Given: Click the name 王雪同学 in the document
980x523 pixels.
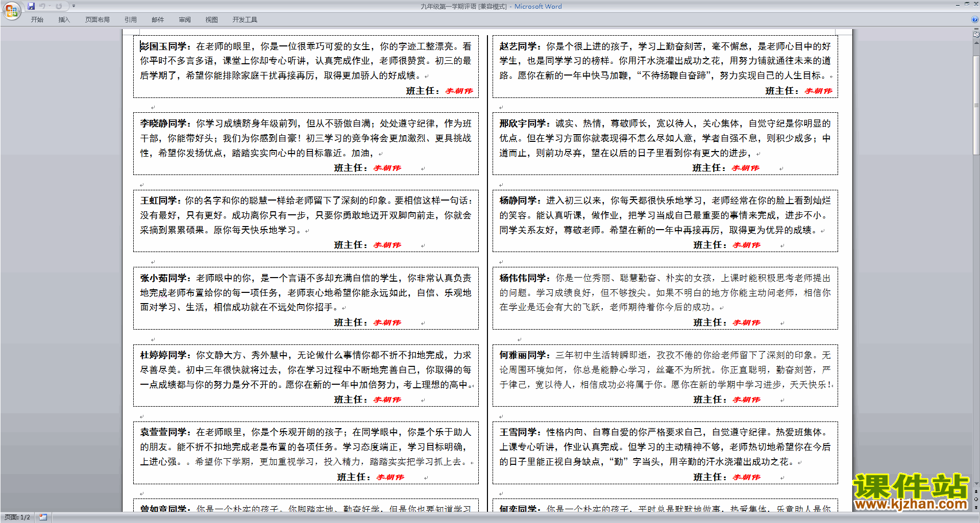Looking at the screenshot, I should 518,432.
